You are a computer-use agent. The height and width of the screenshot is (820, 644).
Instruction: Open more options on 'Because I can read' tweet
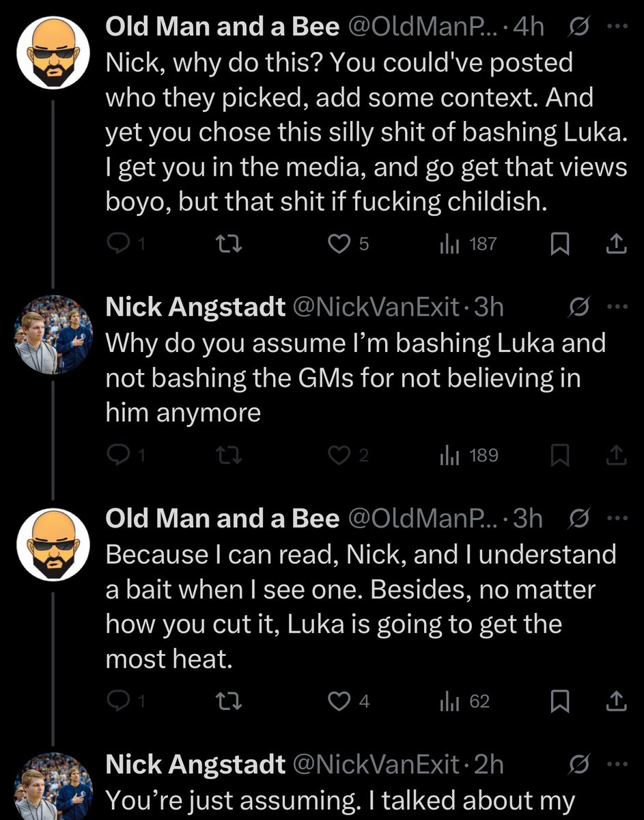616,519
